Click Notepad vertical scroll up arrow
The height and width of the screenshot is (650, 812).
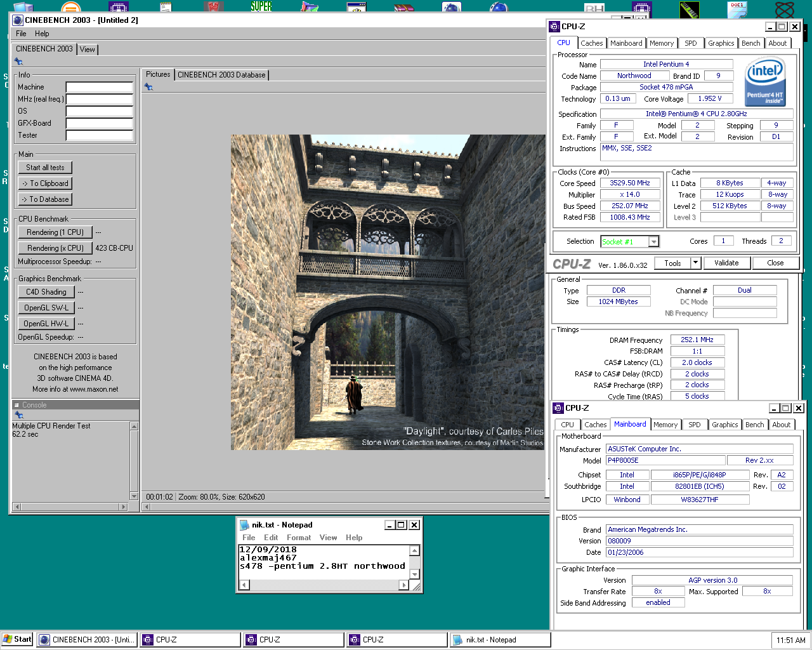[414, 551]
